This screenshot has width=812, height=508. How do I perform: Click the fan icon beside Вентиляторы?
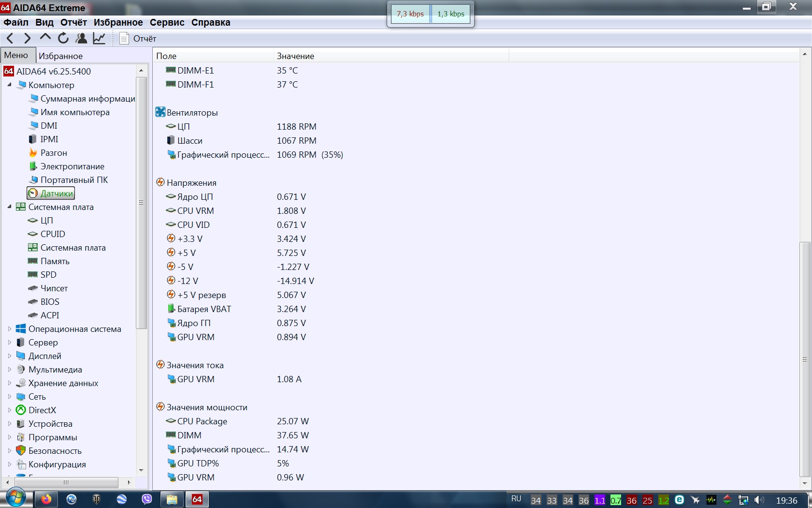click(x=160, y=112)
